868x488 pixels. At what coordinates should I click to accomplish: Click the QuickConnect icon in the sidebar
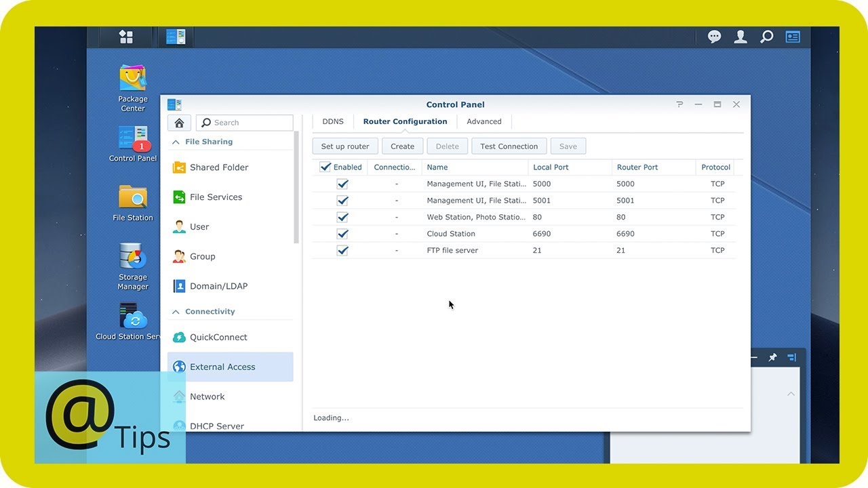[x=179, y=338]
